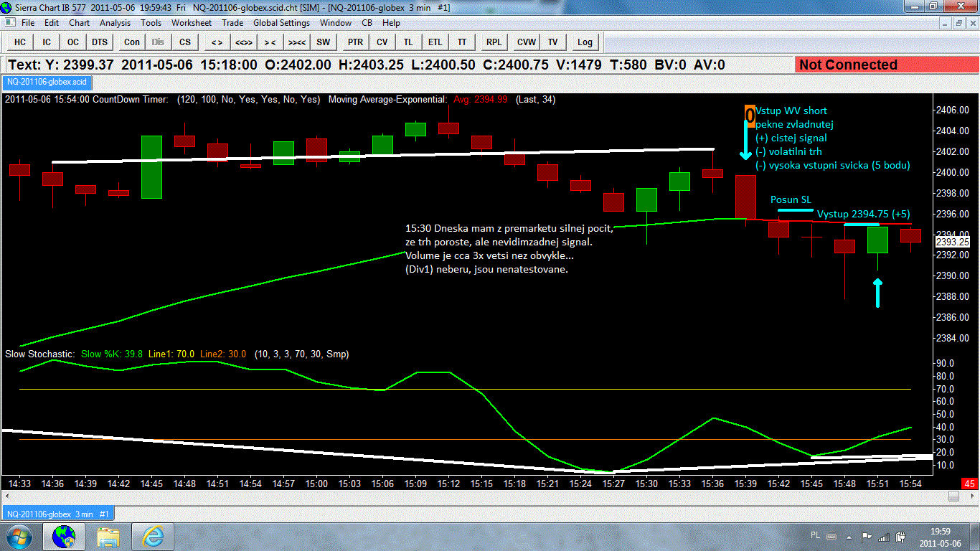Open Windows Explorer from the taskbar
The height and width of the screenshot is (551, 980).
point(109,536)
